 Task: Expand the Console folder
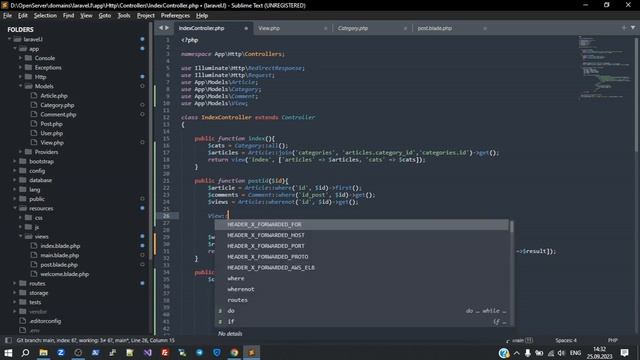(x=20, y=58)
